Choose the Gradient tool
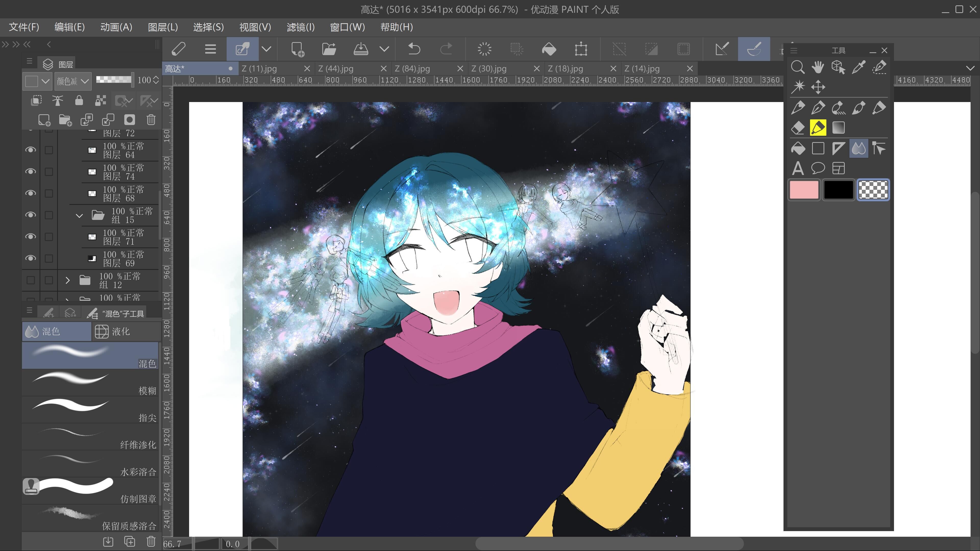This screenshot has height=551, width=980. [838, 128]
